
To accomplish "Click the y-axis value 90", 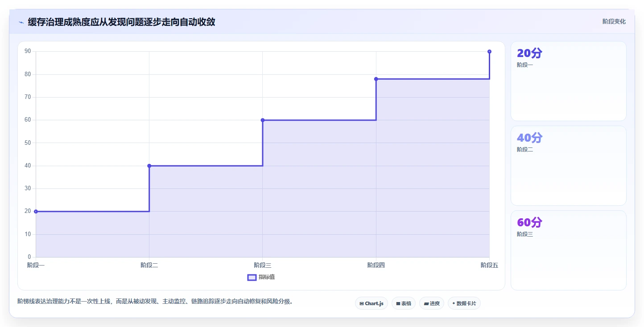I will (28, 51).
